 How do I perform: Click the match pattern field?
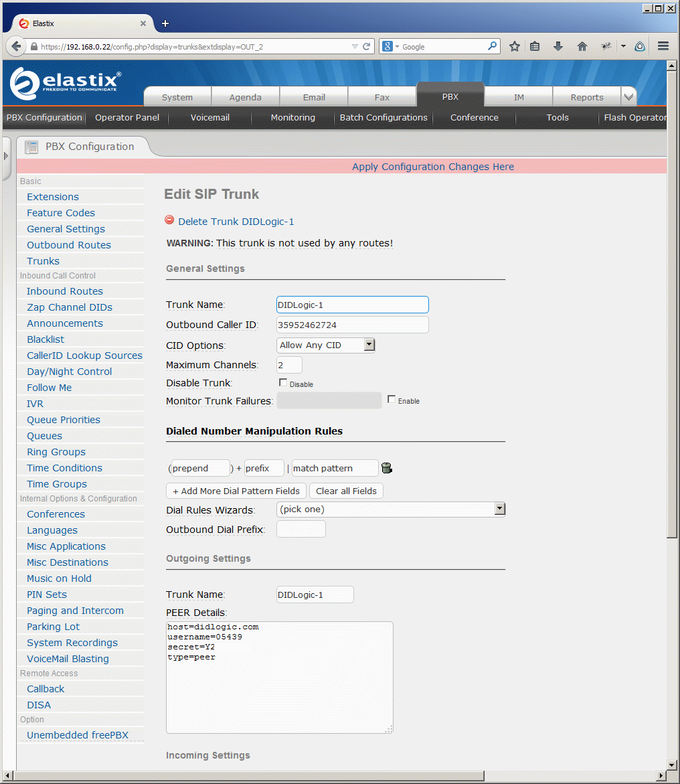click(x=335, y=468)
